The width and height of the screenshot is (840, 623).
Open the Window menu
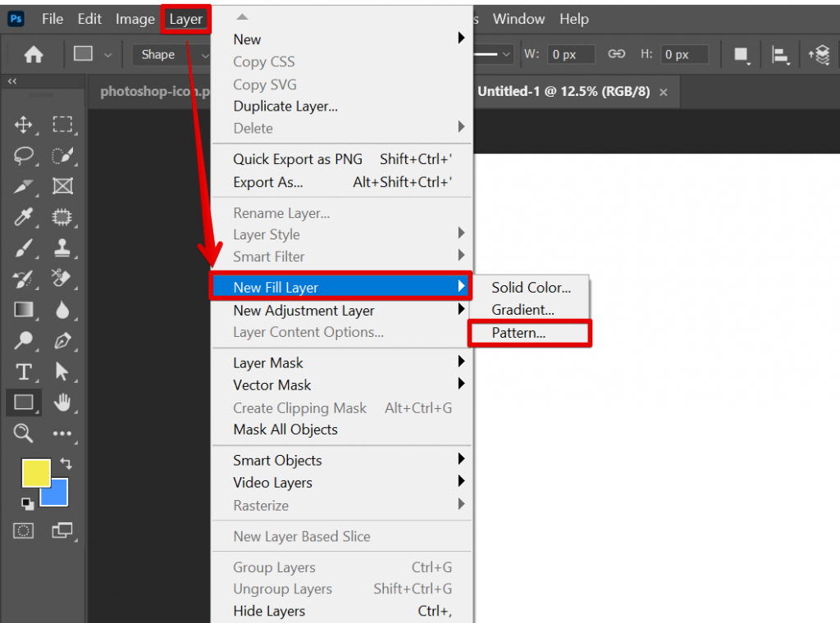pos(518,18)
